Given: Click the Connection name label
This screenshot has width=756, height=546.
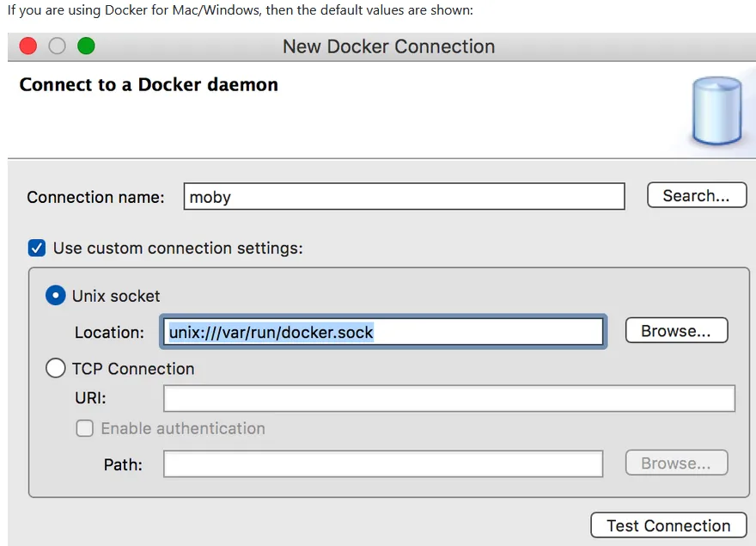Looking at the screenshot, I should coord(95,197).
